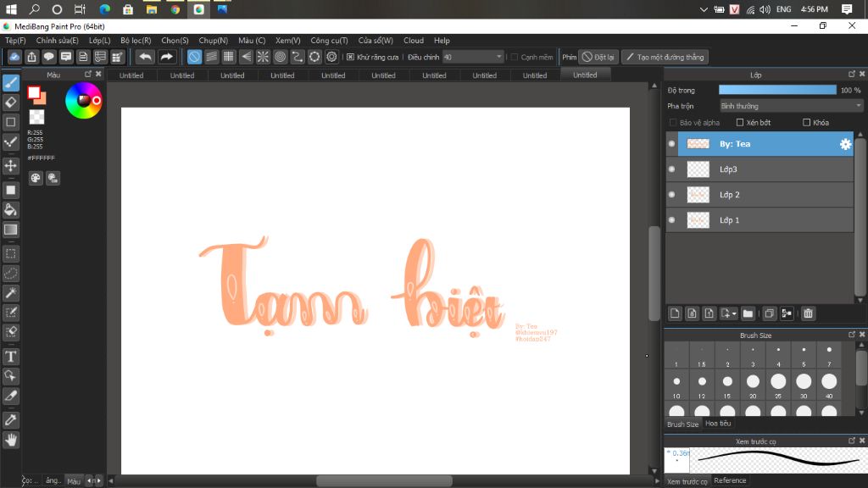Select the Bucket fill tool

click(x=10, y=210)
